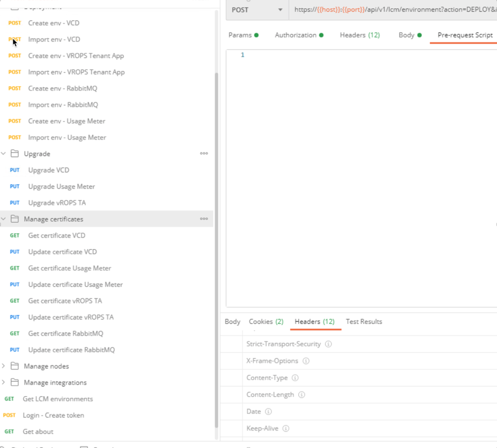
Task: Open options menu for Upgrade folder
Action: (x=204, y=154)
